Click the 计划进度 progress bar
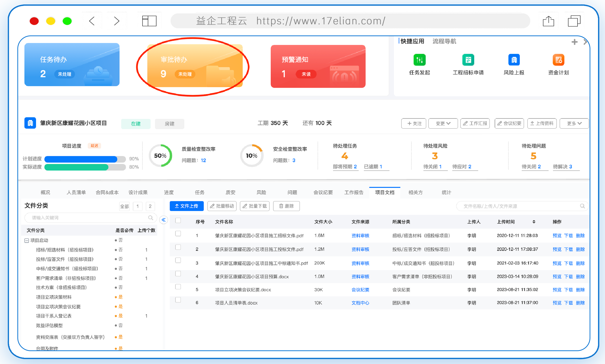This screenshot has width=605, height=364. (x=85, y=159)
